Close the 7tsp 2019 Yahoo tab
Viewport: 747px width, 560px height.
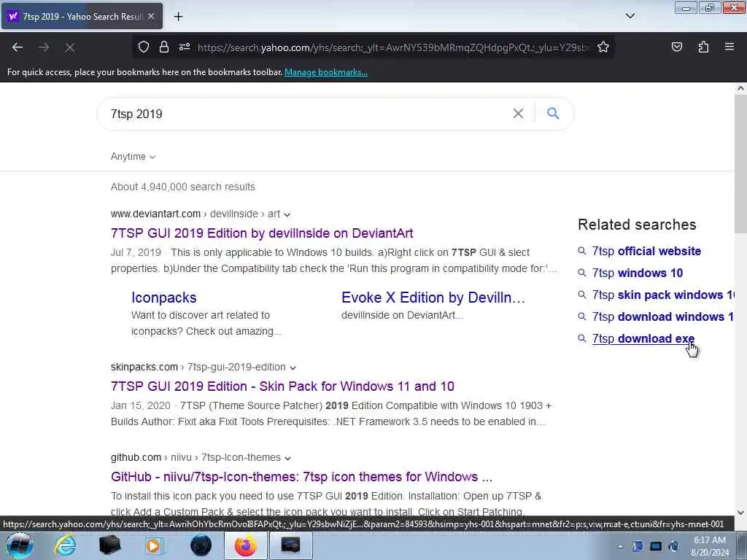pyautogui.click(x=151, y=17)
